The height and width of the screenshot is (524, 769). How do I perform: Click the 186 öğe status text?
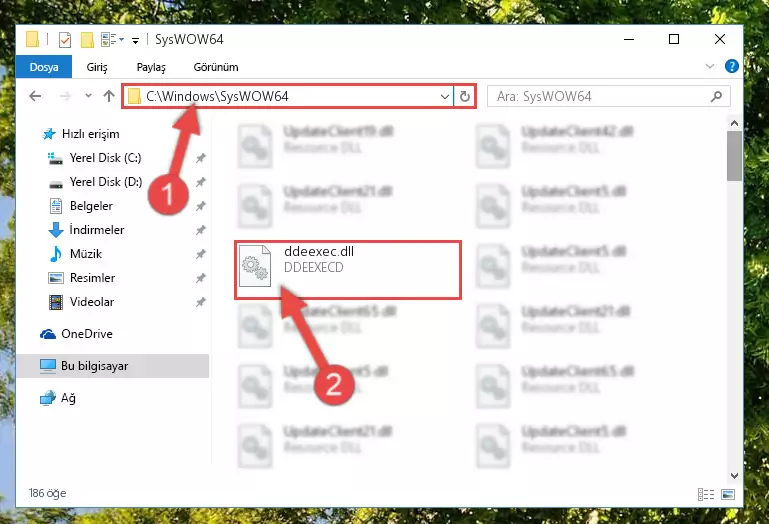(x=47, y=493)
